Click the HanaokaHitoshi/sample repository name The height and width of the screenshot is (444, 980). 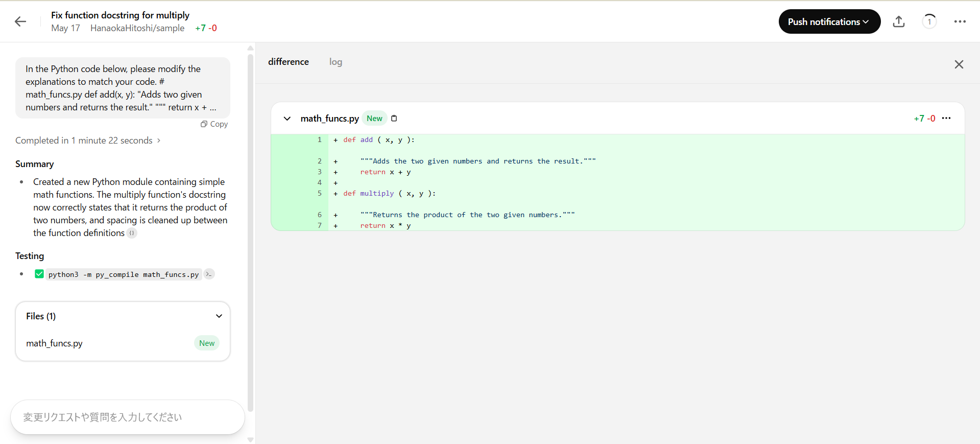coord(137,28)
